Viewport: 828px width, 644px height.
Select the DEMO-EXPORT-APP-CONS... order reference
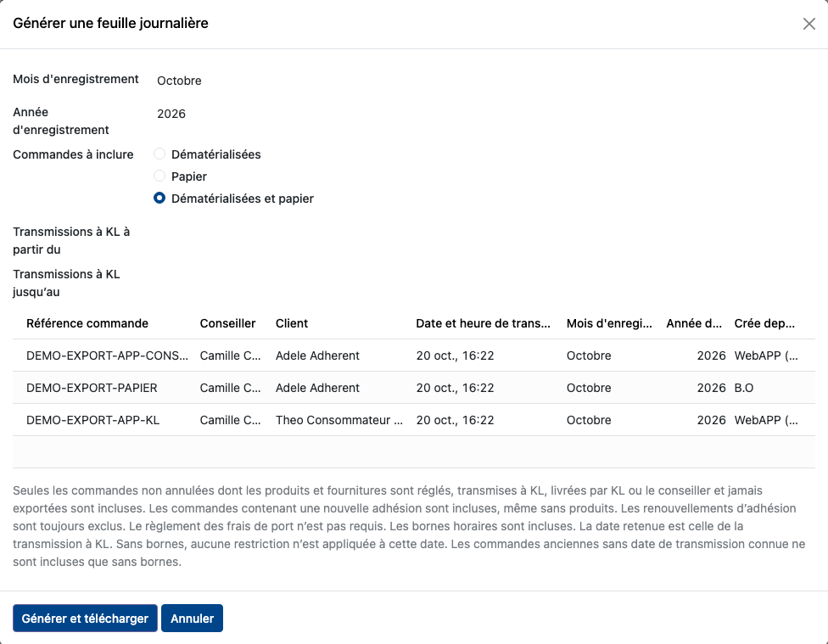pos(107,356)
